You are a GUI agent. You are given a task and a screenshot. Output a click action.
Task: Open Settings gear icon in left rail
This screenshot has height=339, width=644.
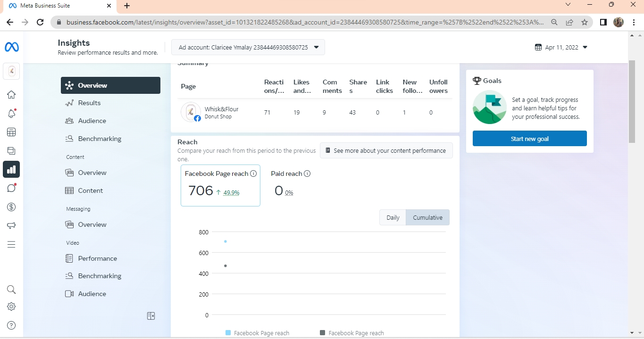tap(11, 306)
